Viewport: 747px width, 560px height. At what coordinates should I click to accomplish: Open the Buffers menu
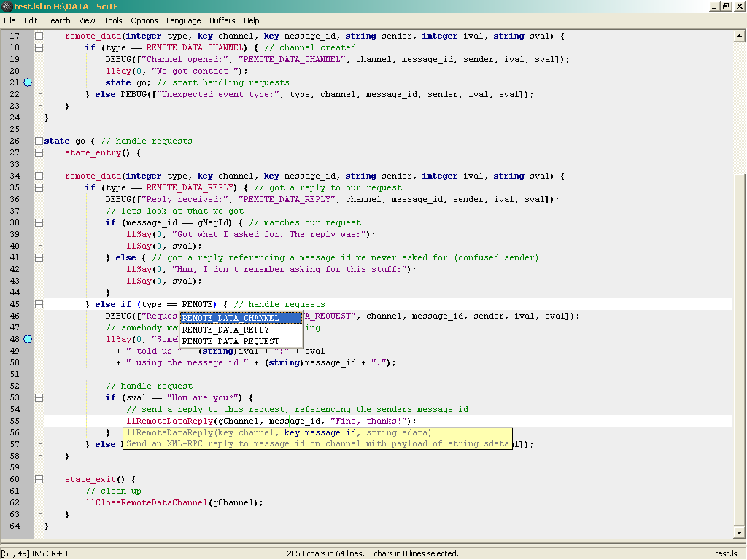(222, 20)
